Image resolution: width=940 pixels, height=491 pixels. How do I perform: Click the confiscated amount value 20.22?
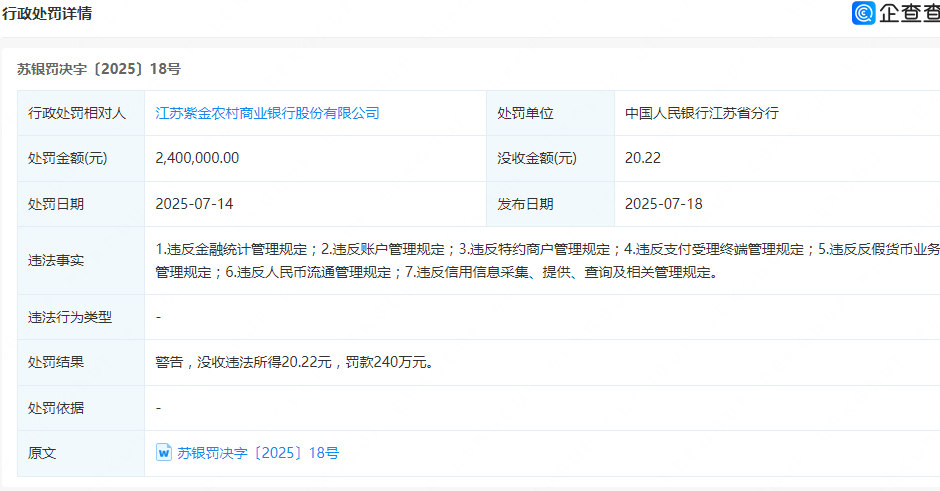642,158
